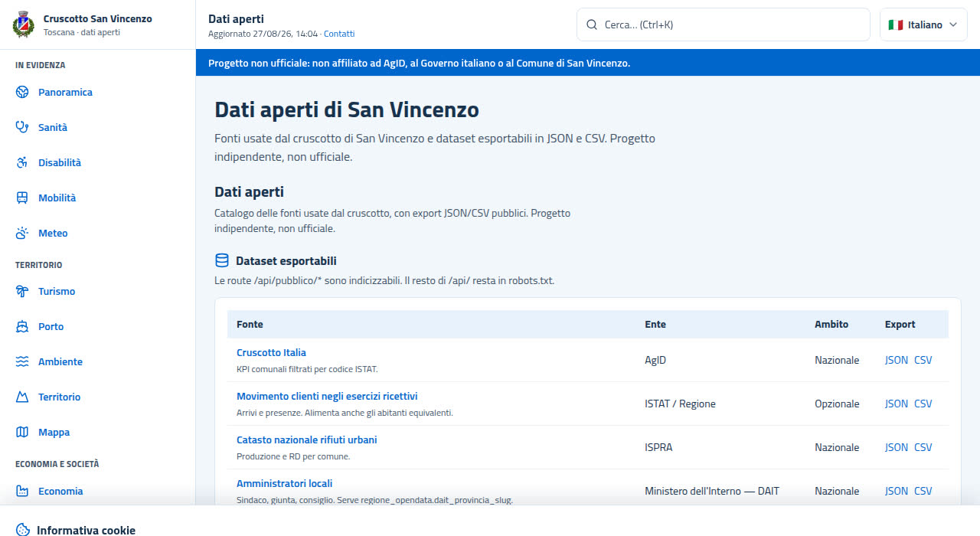Click the Turismo palm tree icon
Image resolution: width=980 pixels, height=536 pixels.
(x=22, y=291)
